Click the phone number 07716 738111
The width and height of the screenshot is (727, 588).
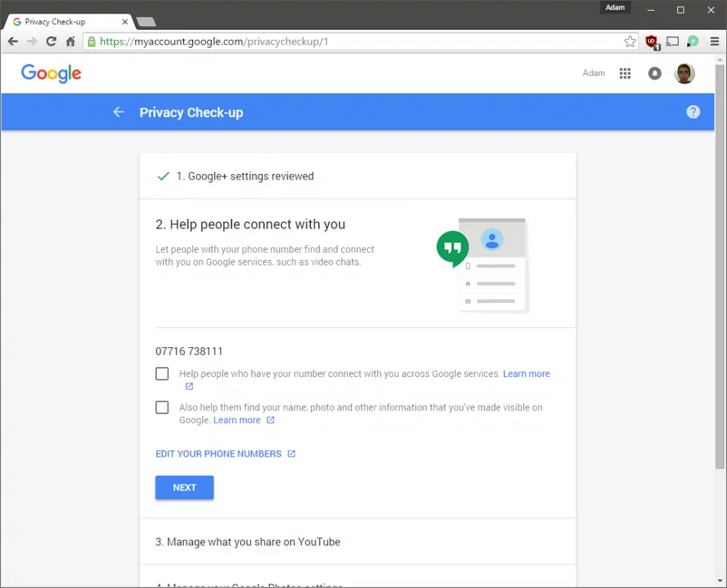click(189, 352)
